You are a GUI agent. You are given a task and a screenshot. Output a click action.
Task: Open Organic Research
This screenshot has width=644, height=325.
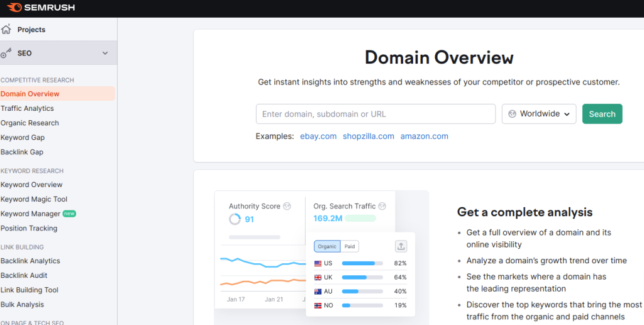coord(30,123)
